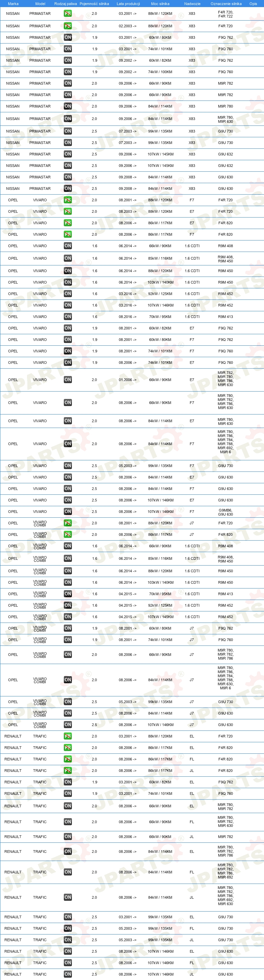Click petrol icon in Renault Trafic F4R 820 JL row
Screen dimensions: 264x980
[68, 770]
